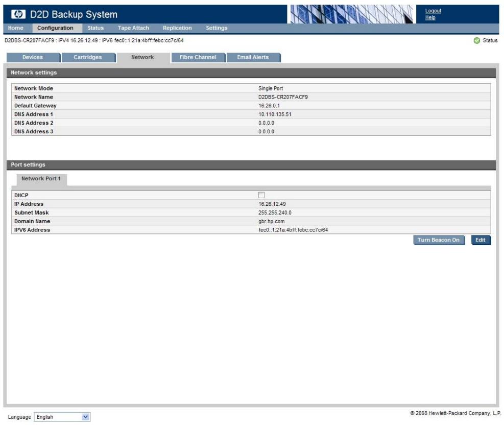Screen dimensions: 504x426
Task: Click the Hewlett-Packard copyright text
Action: (x=455, y=413)
